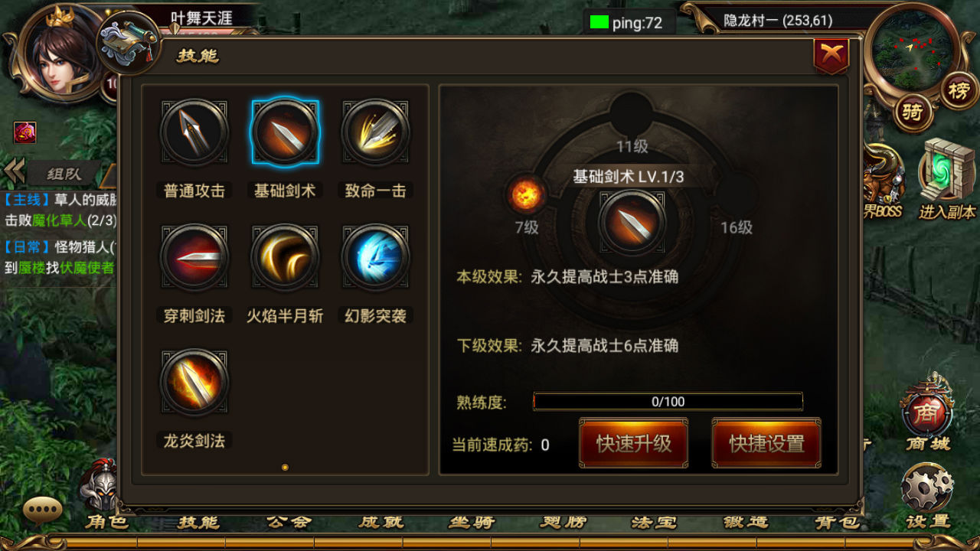Open the chat bubble button
Viewport: 980px width, 551px height.
[x=43, y=510]
